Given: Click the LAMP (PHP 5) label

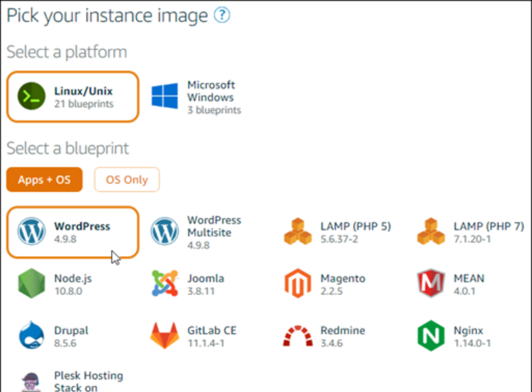Looking at the screenshot, I should 356,226.
